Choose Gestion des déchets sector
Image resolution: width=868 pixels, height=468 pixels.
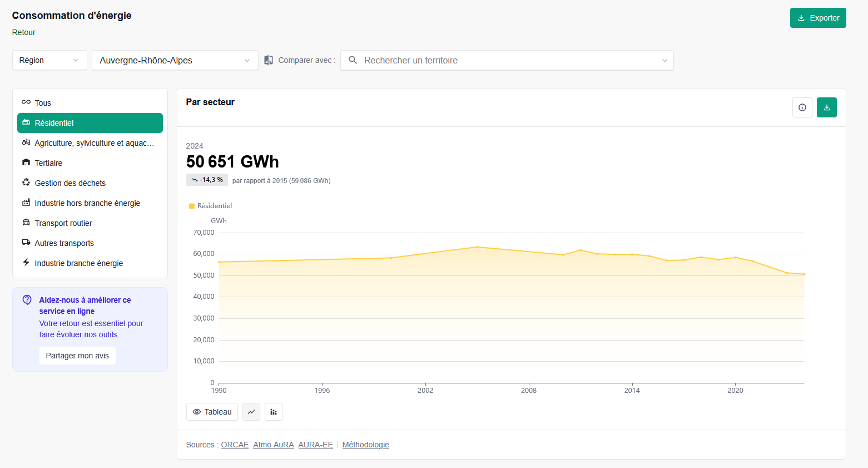(x=90, y=183)
